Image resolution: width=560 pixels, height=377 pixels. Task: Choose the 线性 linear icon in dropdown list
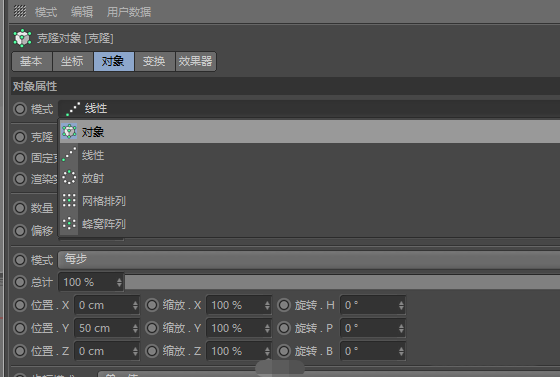click(x=69, y=155)
